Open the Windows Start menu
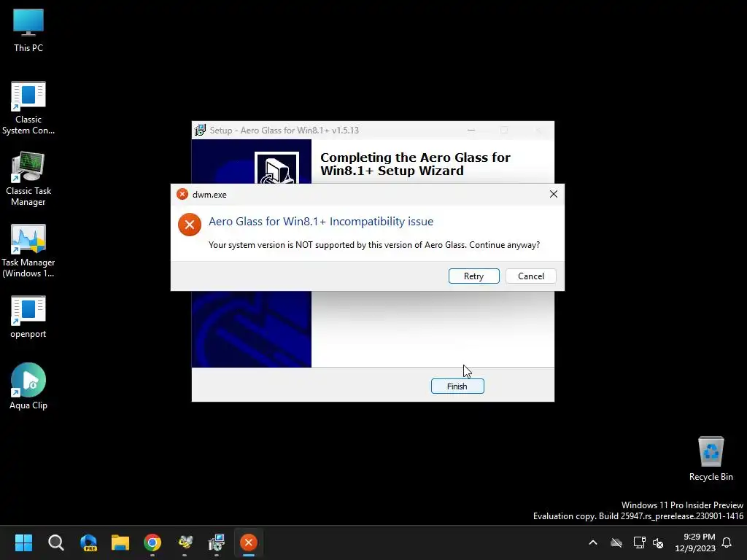The height and width of the screenshot is (560, 747). (23, 542)
